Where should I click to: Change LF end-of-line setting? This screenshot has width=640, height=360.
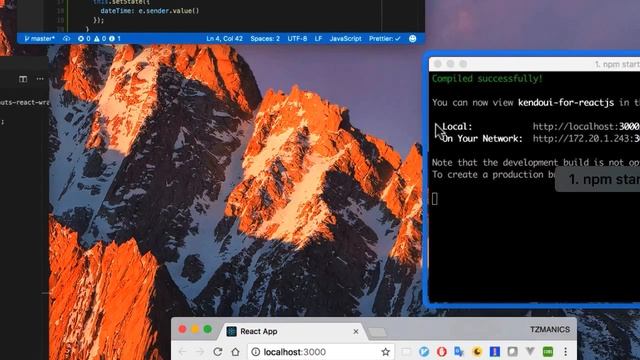point(318,39)
